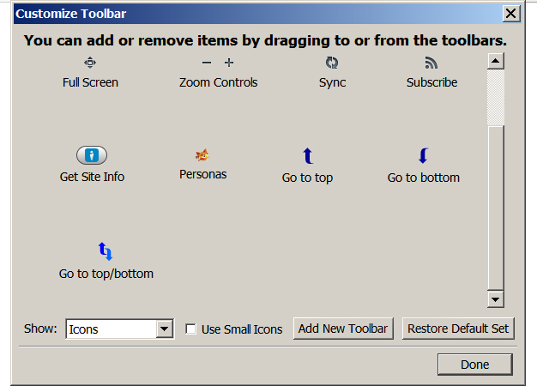
Task: Select the Sync icon
Action: click(332, 63)
